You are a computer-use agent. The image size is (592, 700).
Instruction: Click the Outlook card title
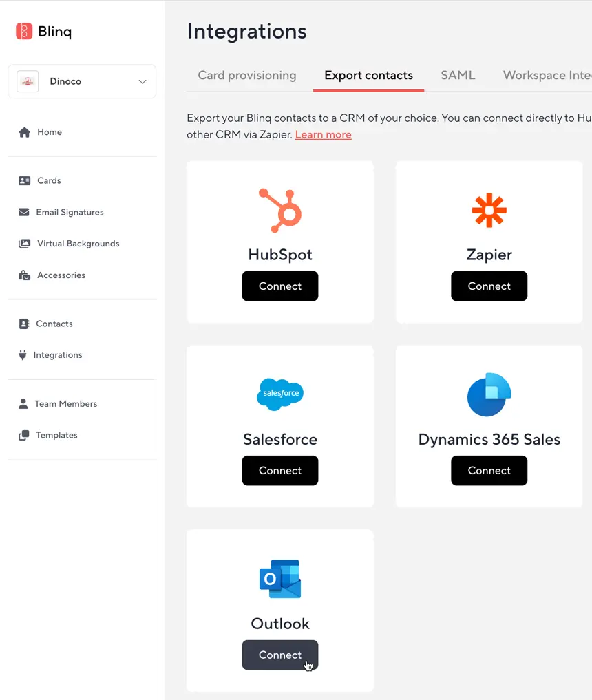[280, 624]
